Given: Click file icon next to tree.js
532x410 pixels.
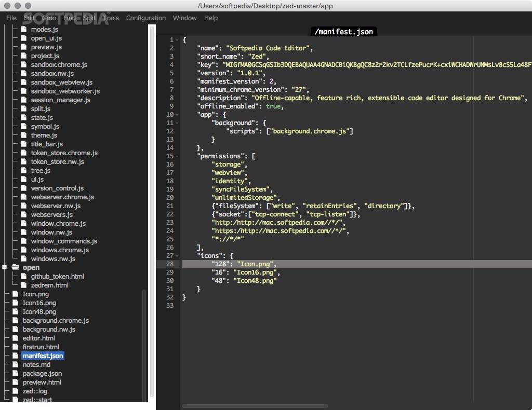Looking at the screenshot, I should pyautogui.click(x=23, y=170).
